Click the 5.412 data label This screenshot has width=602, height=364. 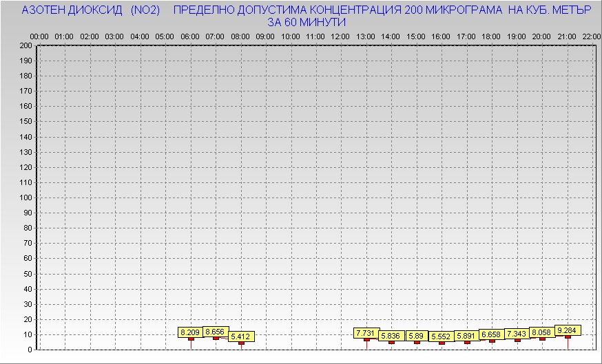pyautogui.click(x=241, y=336)
